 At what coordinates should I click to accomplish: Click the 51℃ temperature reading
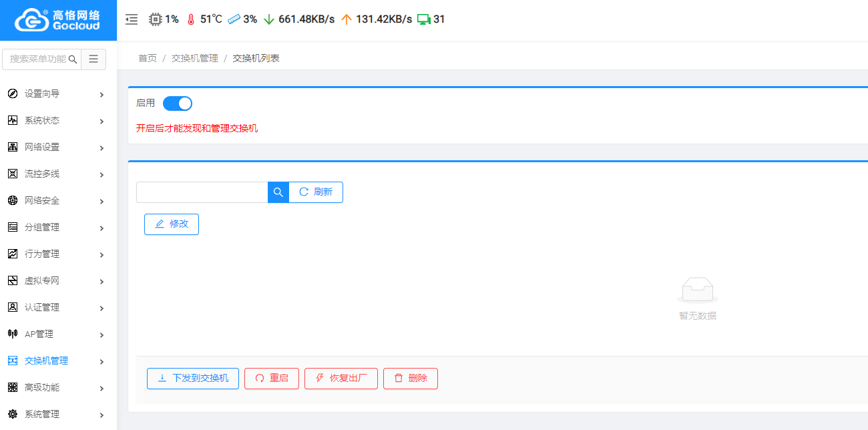(211, 19)
